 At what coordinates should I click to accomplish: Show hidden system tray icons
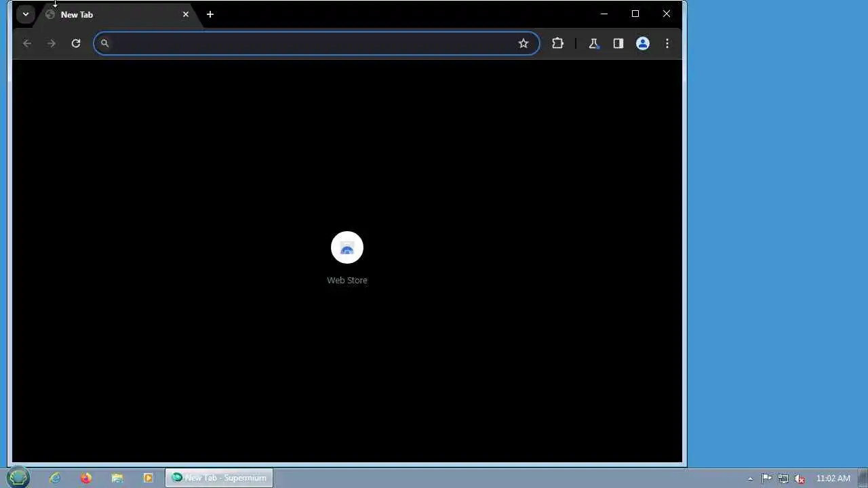[x=750, y=479]
